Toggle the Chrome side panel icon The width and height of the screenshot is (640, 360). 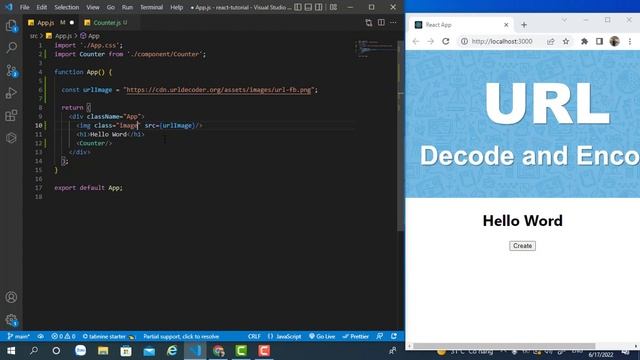[599, 41]
